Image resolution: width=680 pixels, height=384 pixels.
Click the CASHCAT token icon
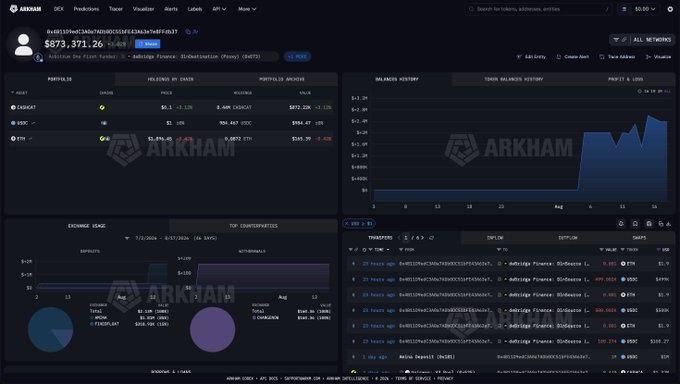pos(13,107)
